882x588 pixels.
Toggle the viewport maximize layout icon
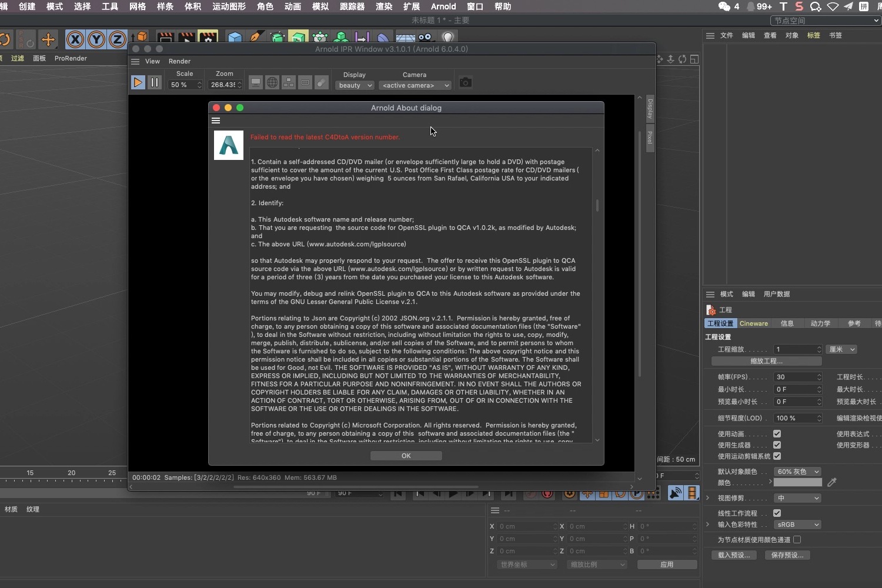coord(694,59)
